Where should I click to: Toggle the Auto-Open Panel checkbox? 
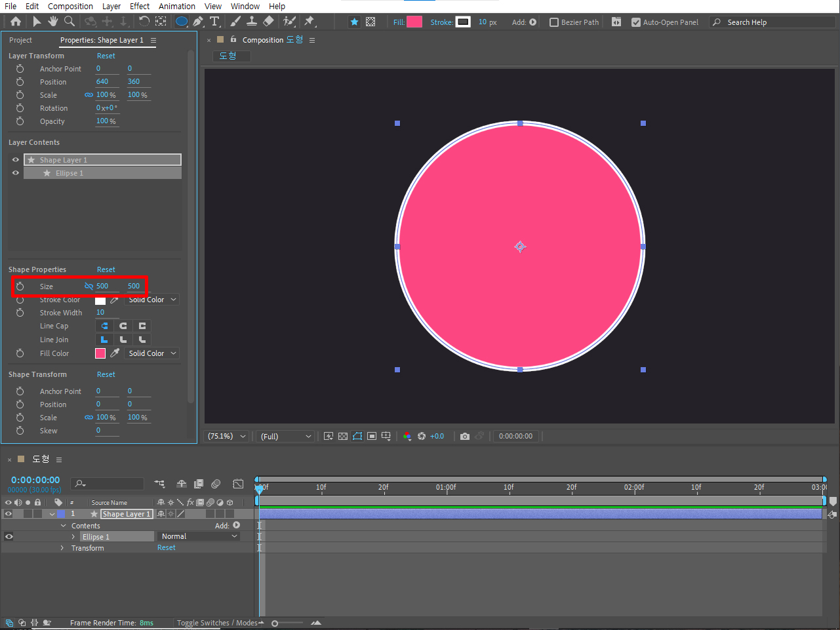tap(636, 22)
